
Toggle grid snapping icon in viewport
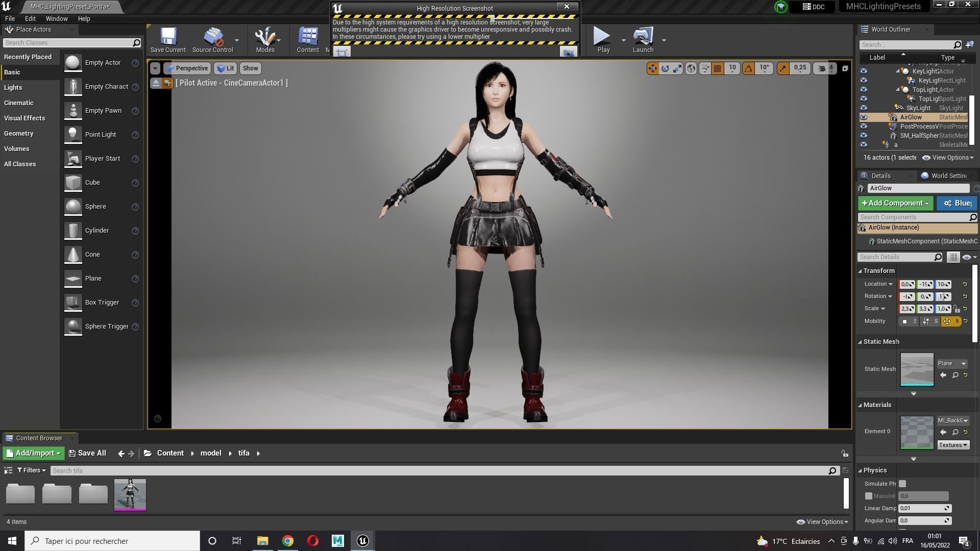717,68
